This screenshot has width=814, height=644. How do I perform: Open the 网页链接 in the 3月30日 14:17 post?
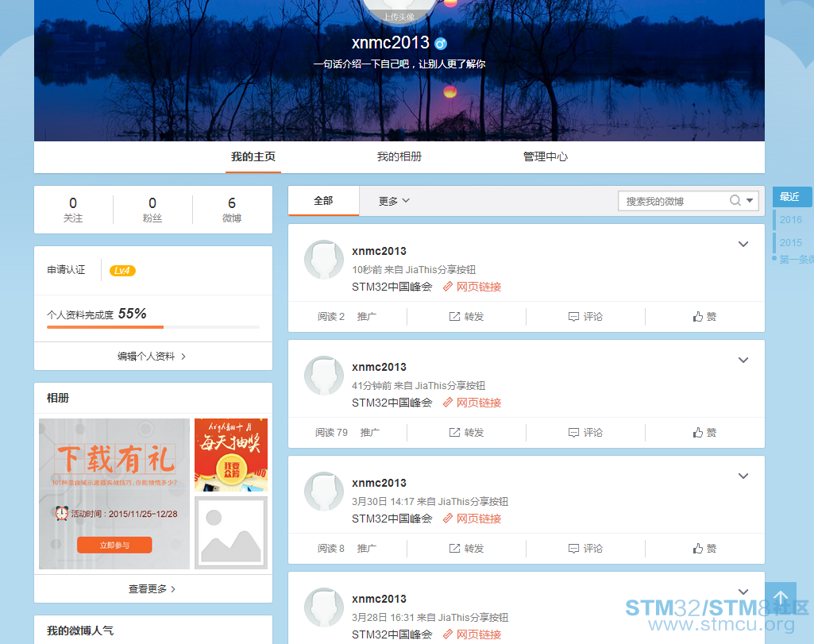coord(473,519)
